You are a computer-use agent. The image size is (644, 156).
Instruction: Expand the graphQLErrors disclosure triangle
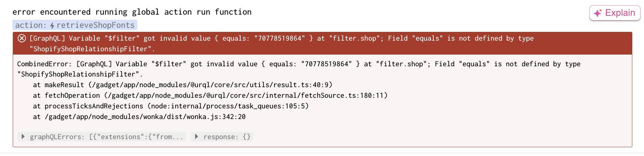(23, 137)
